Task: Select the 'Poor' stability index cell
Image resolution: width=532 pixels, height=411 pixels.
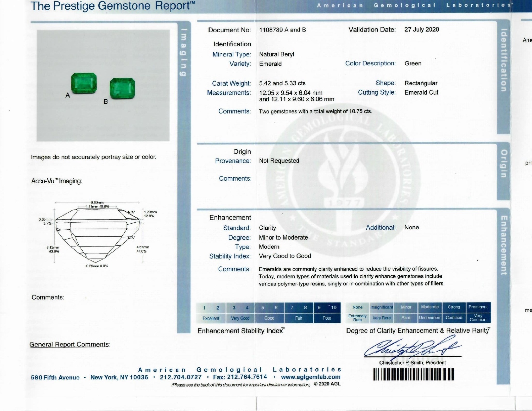Action: (x=327, y=318)
